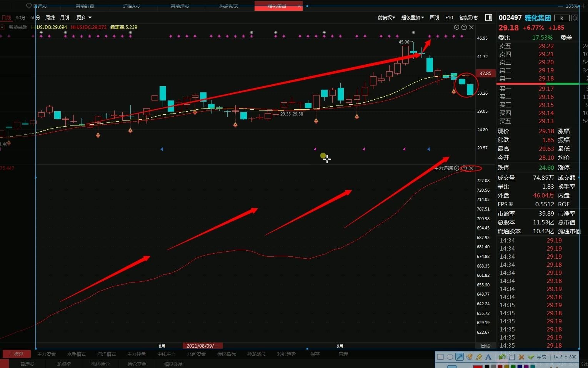Select the brush tool in screenshot toolbar
This screenshot has height=368, width=588.
point(469,357)
